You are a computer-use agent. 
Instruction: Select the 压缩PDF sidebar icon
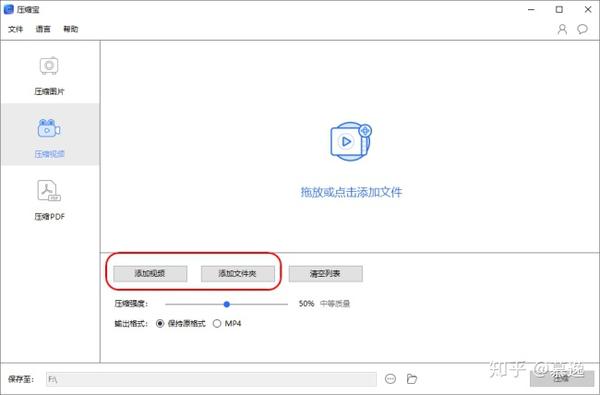tap(49, 191)
